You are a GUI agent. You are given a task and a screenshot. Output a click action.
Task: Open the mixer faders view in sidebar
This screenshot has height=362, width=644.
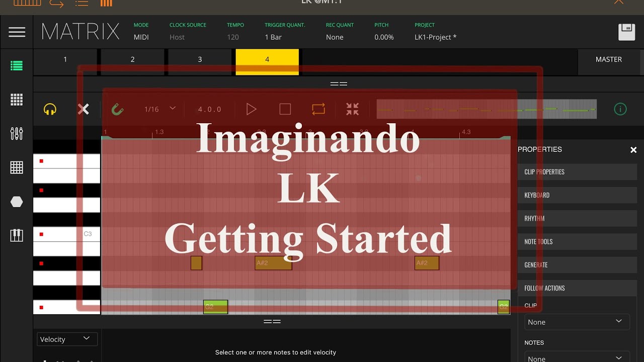(x=17, y=133)
